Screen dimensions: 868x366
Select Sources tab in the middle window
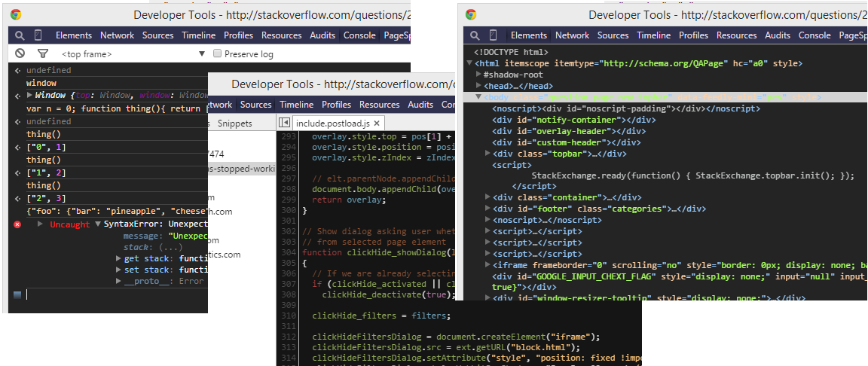point(255,105)
